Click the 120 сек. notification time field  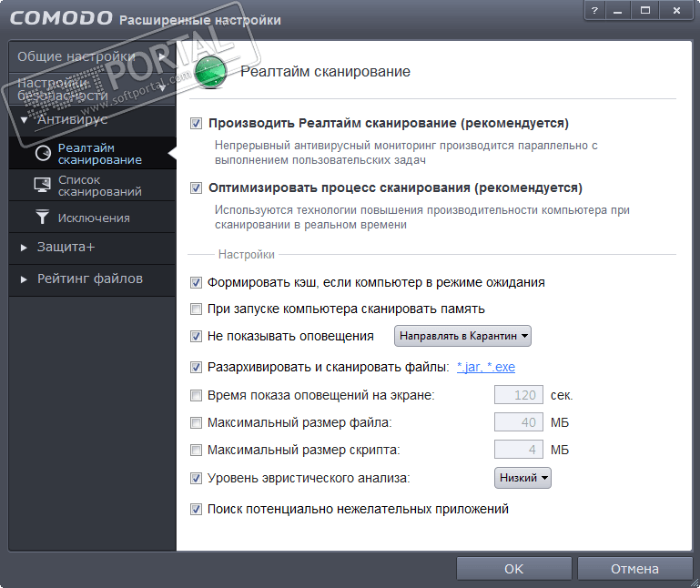(x=519, y=395)
